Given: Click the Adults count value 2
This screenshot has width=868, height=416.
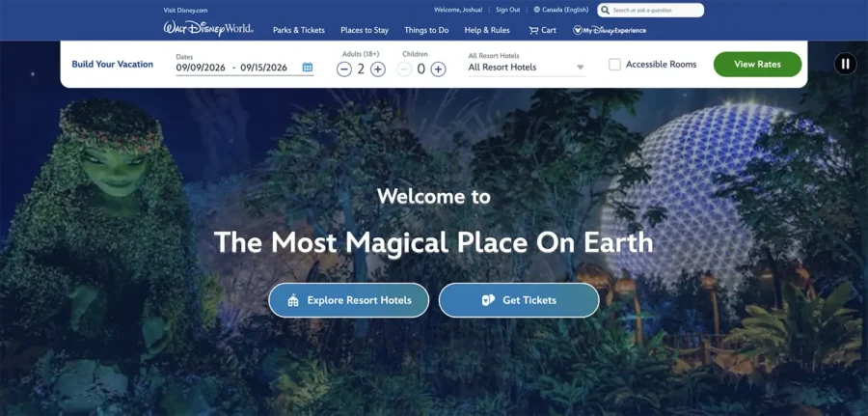Looking at the screenshot, I should pos(361,69).
